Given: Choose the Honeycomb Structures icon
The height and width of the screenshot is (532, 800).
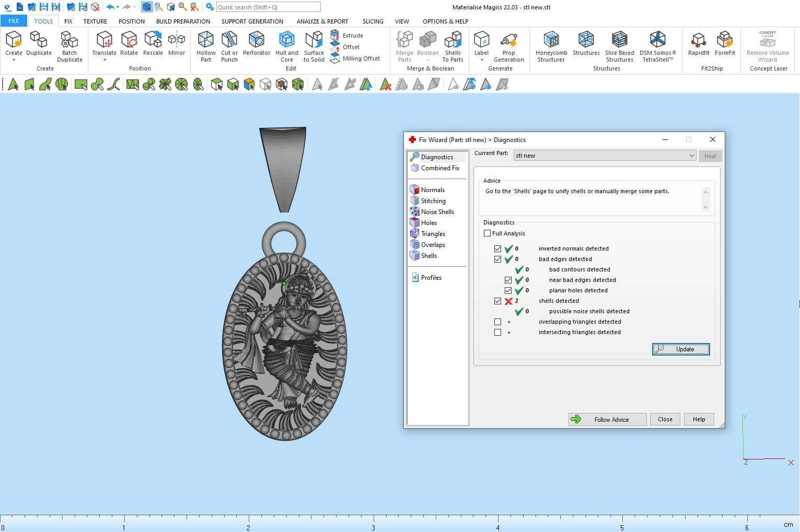Looking at the screenshot, I should 551,46.
